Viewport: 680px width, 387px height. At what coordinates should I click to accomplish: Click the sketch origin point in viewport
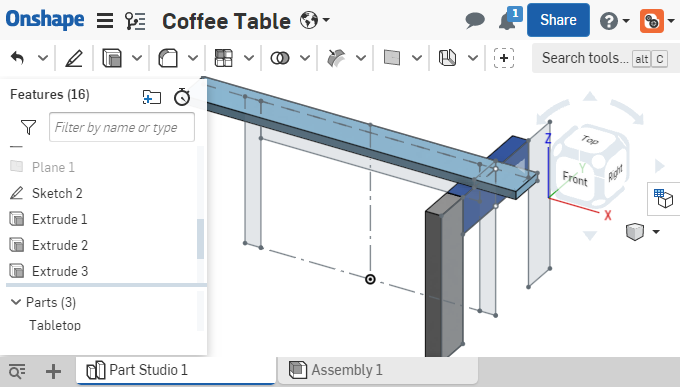click(x=370, y=279)
